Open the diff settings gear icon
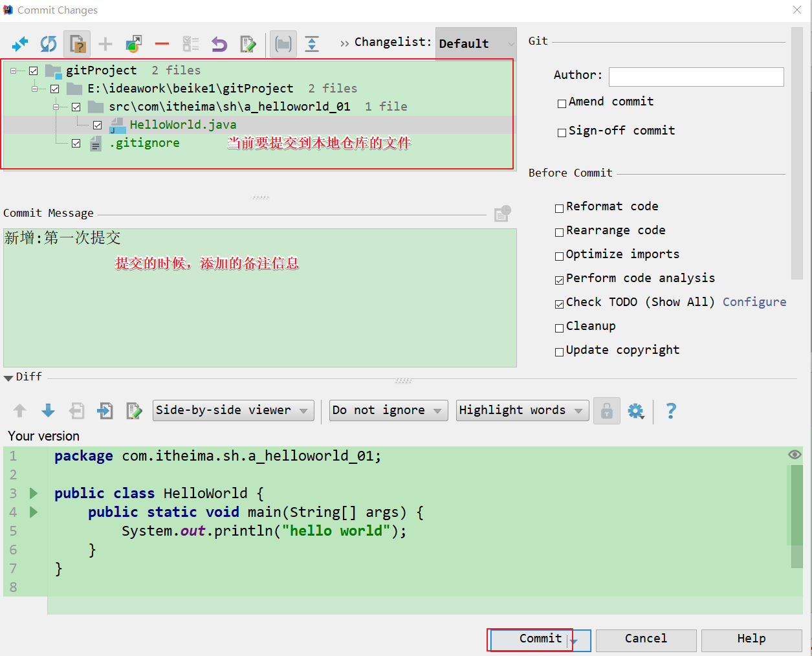Image resolution: width=812 pixels, height=656 pixels. [x=636, y=411]
